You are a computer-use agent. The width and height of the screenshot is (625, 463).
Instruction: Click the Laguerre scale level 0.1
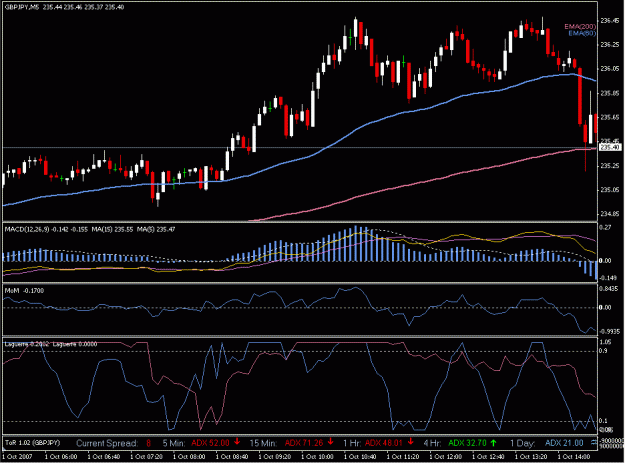coord(603,421)
